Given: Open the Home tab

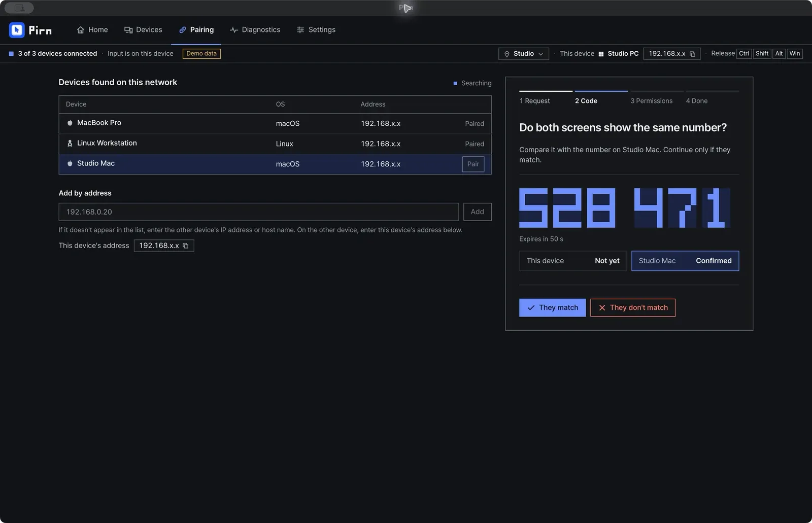Looking at the screenshot, I should [x=92, y=30].
